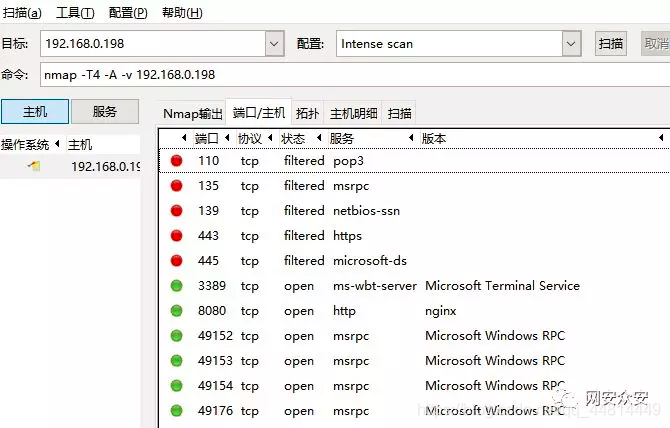Show hosts with the 主机 button

35,112
